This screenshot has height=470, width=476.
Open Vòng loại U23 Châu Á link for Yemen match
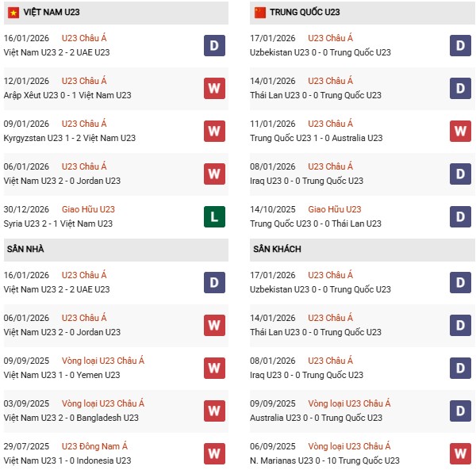tap(103, 361)
